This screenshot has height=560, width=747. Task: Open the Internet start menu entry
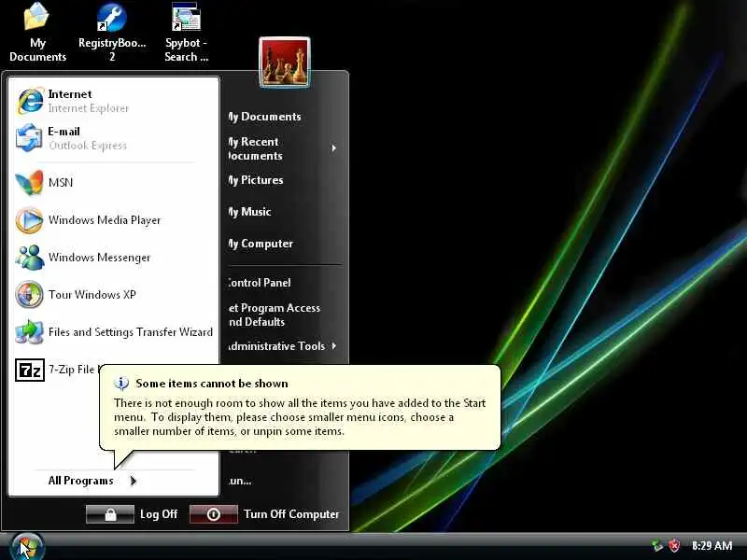(113, 101)
